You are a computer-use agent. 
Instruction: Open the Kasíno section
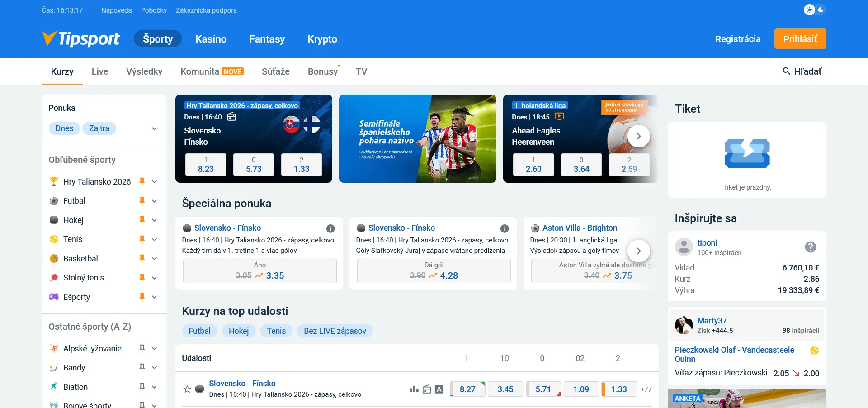211,39
